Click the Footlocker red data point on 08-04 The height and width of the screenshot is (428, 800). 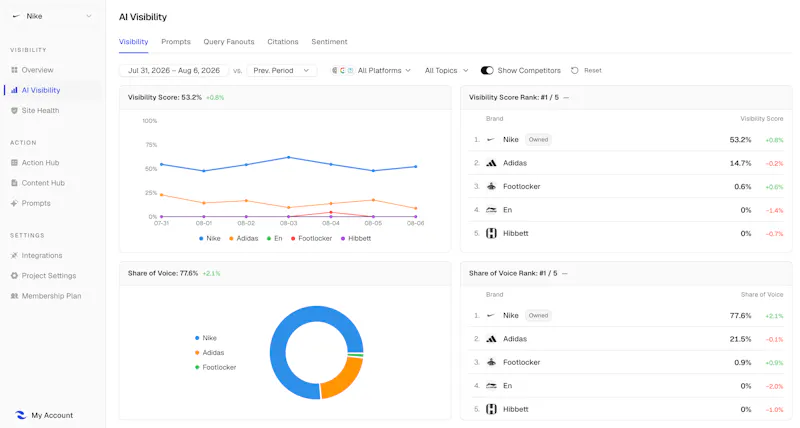point(331,212)
